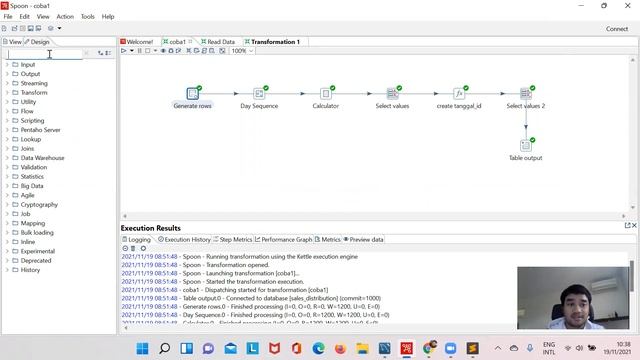Screen dimensions: 640x360
Task: Collapse all folders in Design tree
Action: click(108, 53)
